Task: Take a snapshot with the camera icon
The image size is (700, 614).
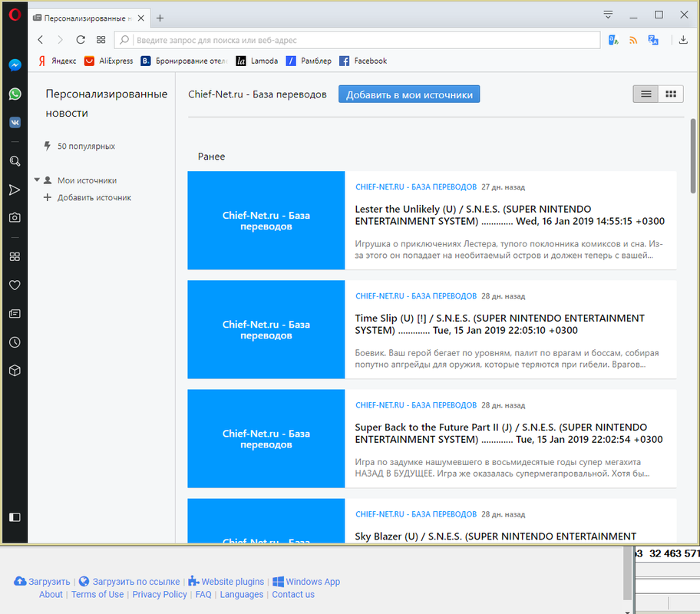Action: pos(15,217)
